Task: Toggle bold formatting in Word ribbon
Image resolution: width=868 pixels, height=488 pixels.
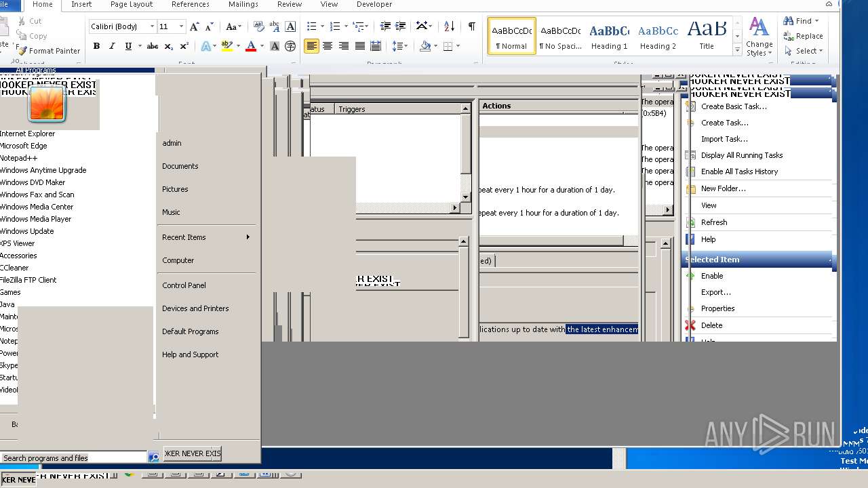Action: (96, 46)
